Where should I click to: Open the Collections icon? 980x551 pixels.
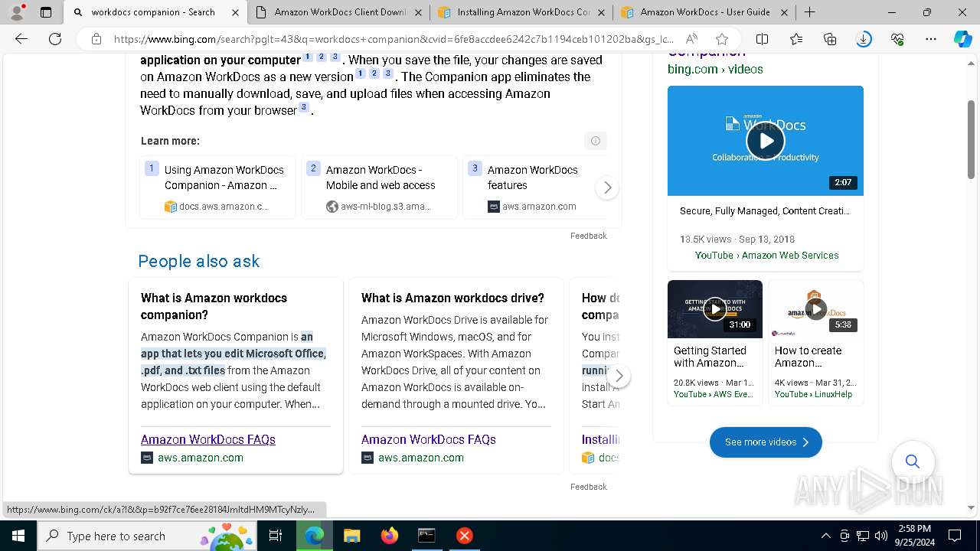point(830,39)
